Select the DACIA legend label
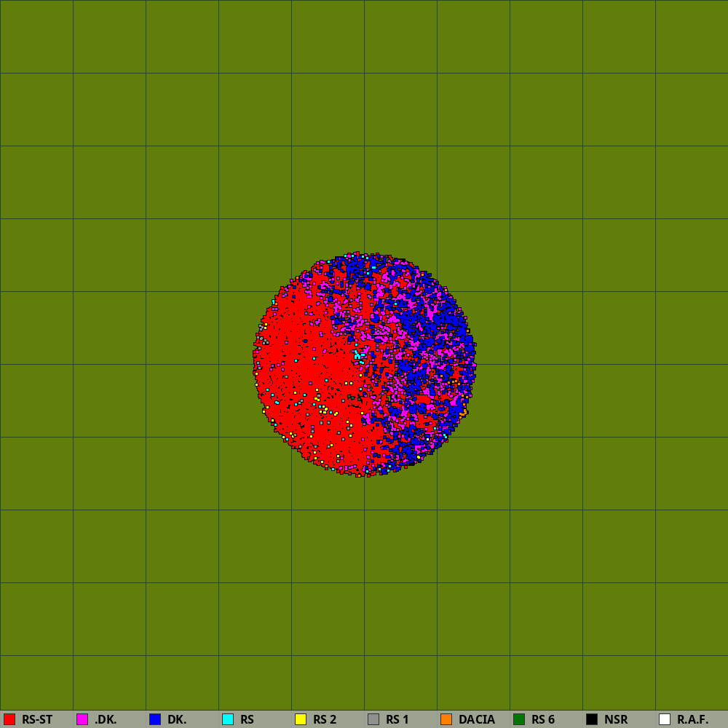The width and height of the screenshot is (728, 728). [x=477, y=719]
